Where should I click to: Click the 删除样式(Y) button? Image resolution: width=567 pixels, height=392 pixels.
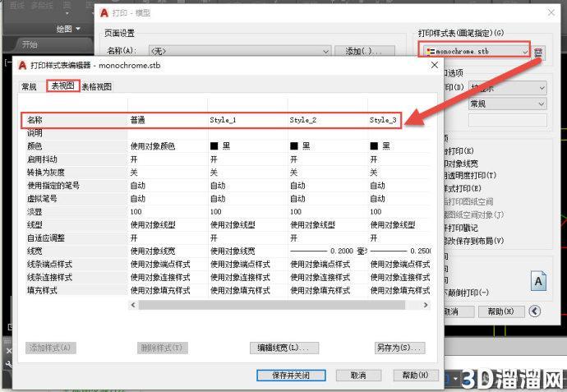[x=163, y=348]
